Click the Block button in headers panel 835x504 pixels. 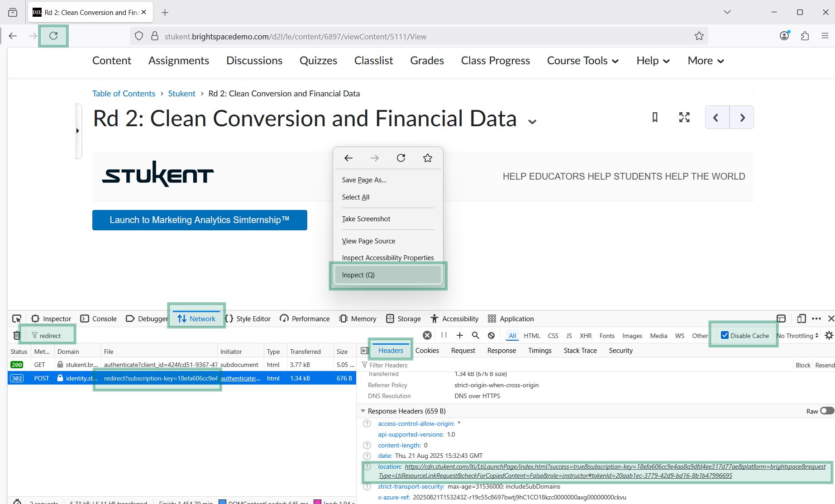click(803, 365)
